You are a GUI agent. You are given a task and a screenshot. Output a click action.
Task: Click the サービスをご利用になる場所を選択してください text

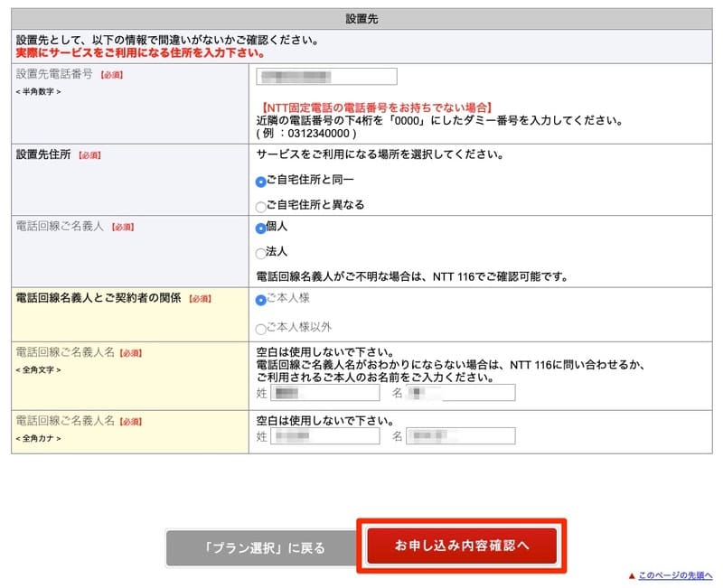point(380,154)
